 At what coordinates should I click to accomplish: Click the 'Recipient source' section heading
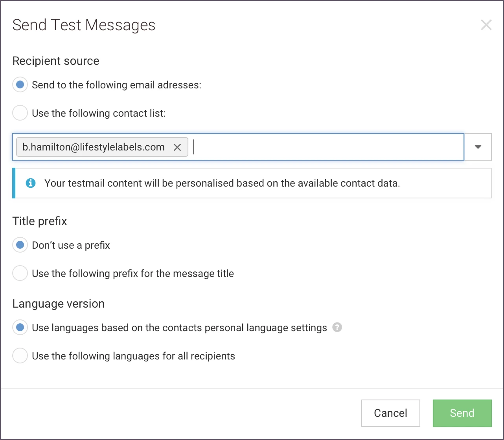[56, 61]
